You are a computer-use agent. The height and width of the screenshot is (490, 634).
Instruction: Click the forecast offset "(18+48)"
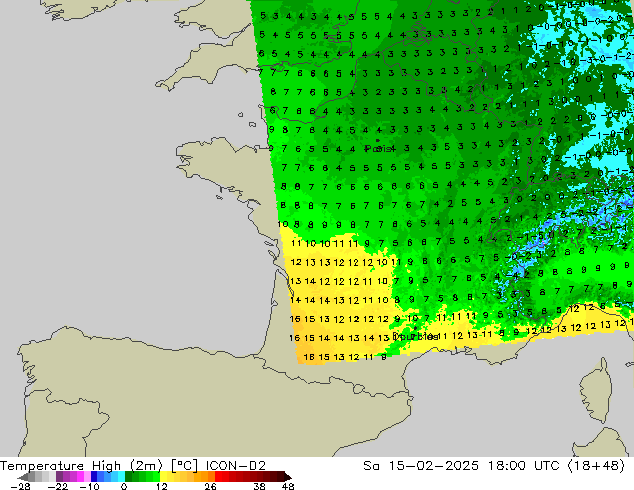pyautogui.click(x=596, y=466)
